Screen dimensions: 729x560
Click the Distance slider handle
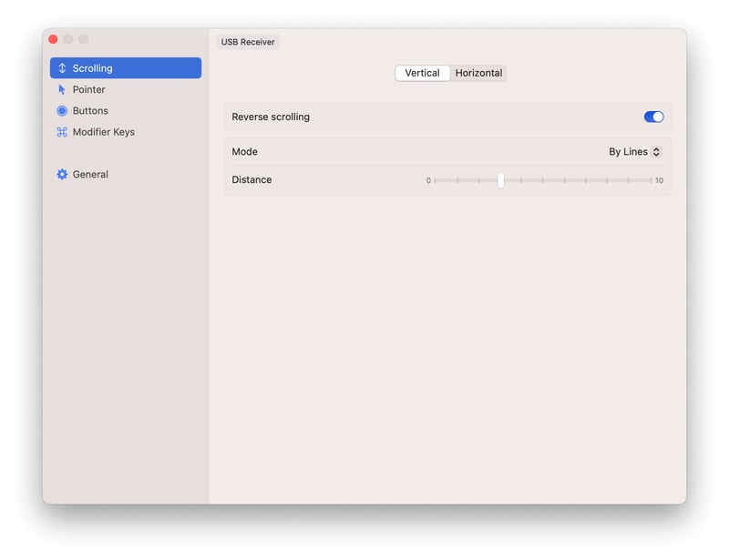pos(501,180)
